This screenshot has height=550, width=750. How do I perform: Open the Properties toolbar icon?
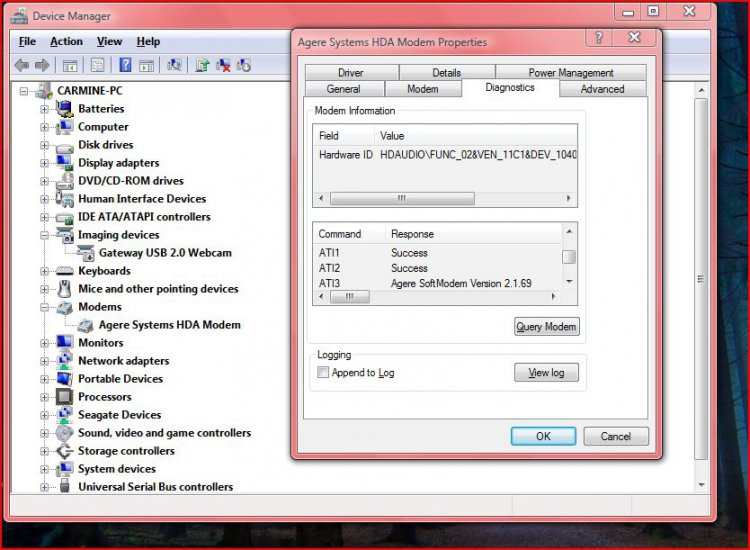click(x=98, y=65)
